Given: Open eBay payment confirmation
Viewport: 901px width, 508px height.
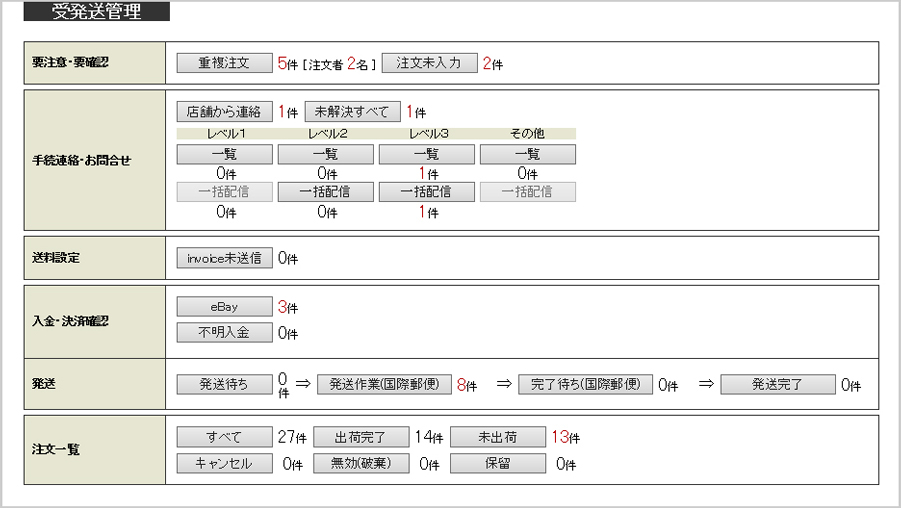Looking at the screenshot, I should [x=224, y=307].
